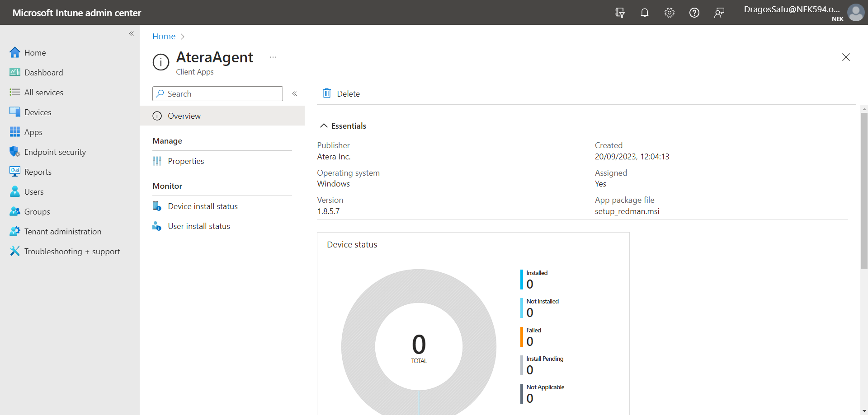This screenshot has height=415, width=868.
Task: Click the Reports screen icon
Action: pyautogui.click(x=15, y=172)
